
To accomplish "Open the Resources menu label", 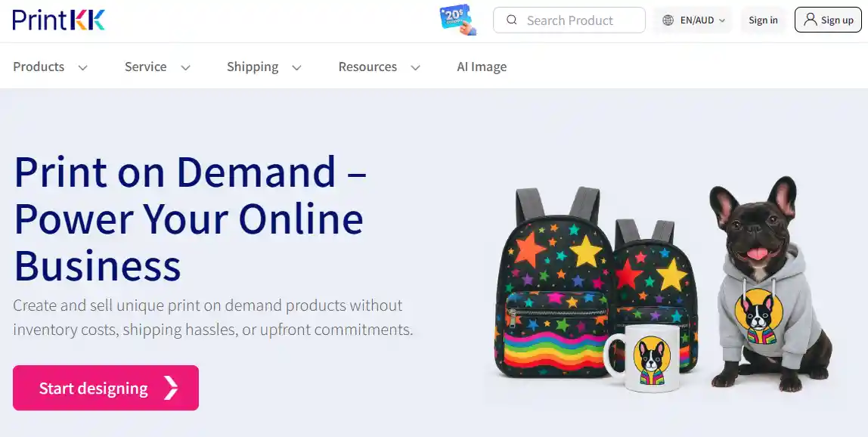I will click(367, 67).
